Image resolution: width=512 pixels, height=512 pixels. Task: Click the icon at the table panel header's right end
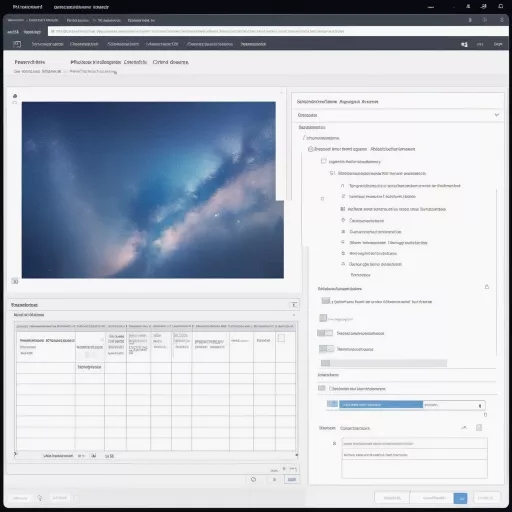click(x=294, y=305)
